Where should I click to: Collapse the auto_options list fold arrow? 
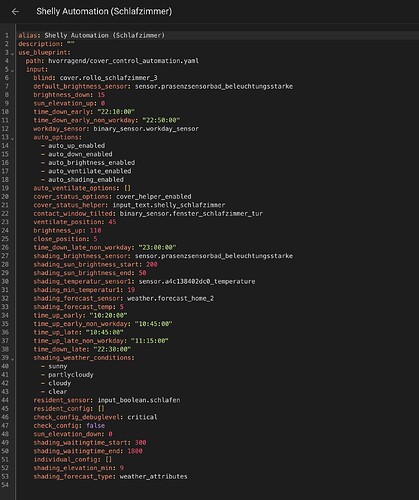(x=12, y=138)
